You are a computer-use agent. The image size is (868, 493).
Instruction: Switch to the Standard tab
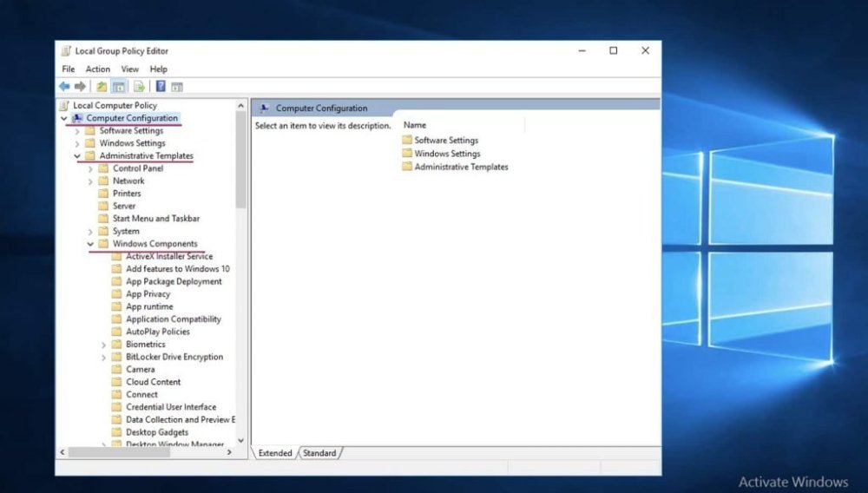point(319,453)
